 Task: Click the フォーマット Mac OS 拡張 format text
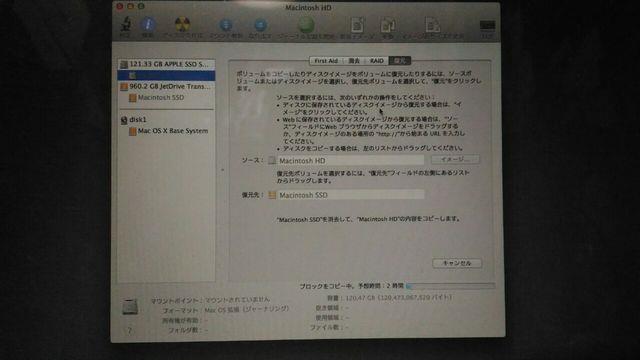[226, 310]
